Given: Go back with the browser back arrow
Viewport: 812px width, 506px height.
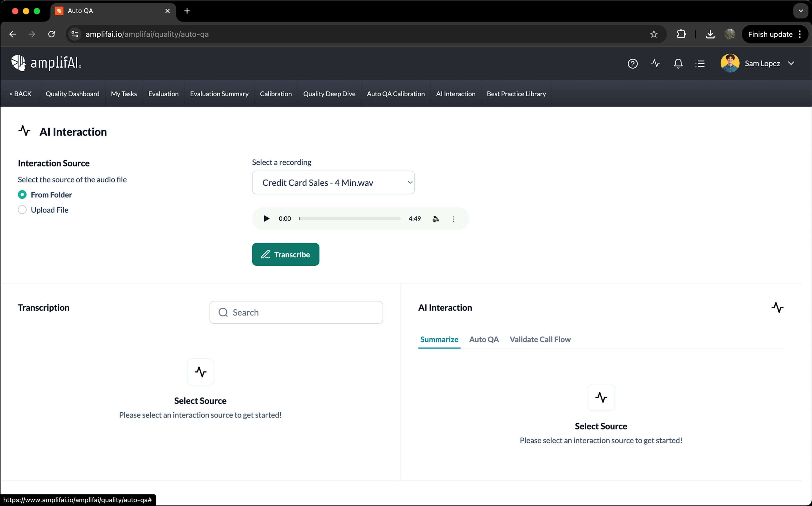Looking at the screenshot, I should [13, 34].
